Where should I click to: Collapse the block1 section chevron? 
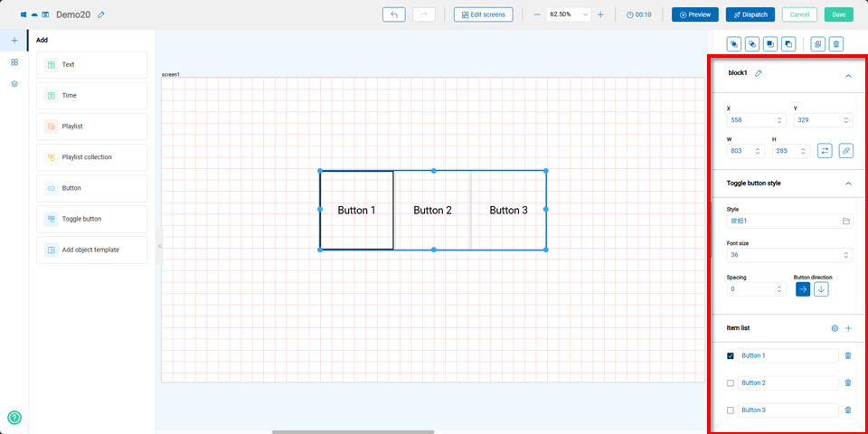tap(848, 76)
